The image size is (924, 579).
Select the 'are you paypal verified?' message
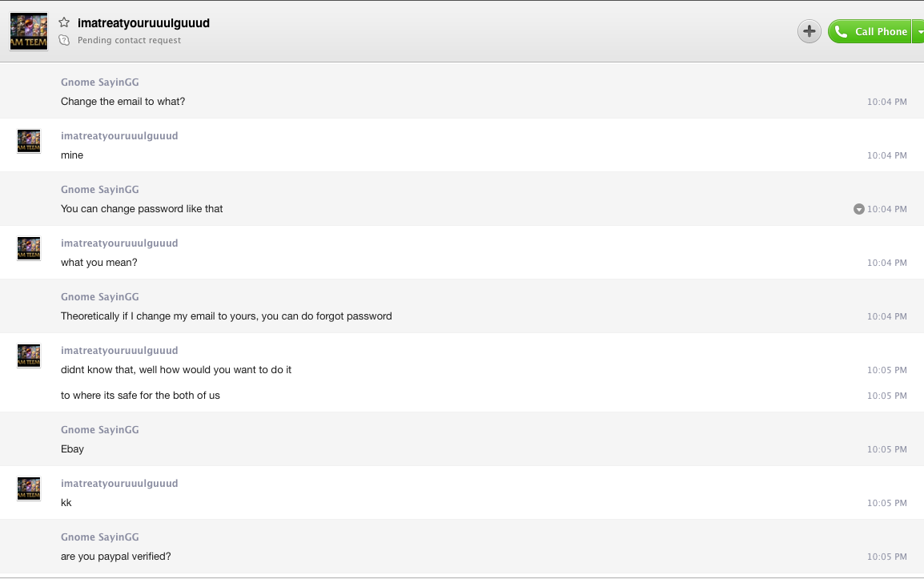(x=115, y=557)
